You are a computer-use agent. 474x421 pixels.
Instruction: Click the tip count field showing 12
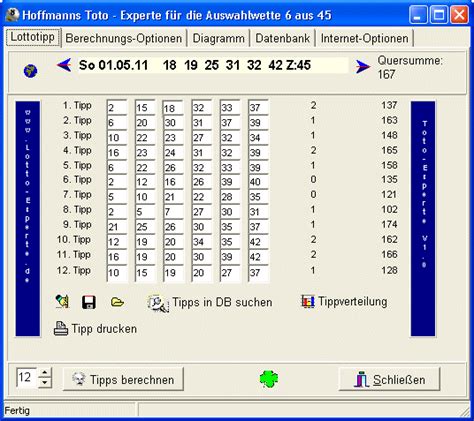[x=27, y=377]
